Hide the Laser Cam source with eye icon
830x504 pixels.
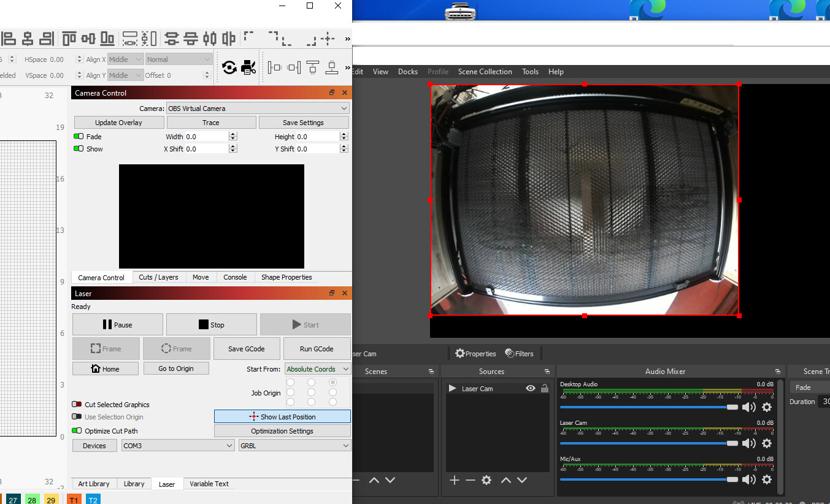[x=531, y=389]
